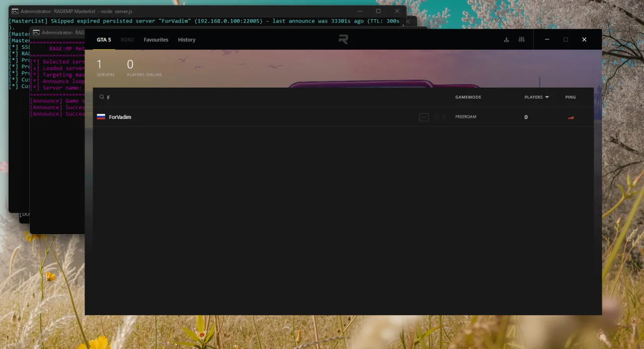Click the download icon in launcher header
644x349 pixels.
pyautogui.click(x=507, y=40)
